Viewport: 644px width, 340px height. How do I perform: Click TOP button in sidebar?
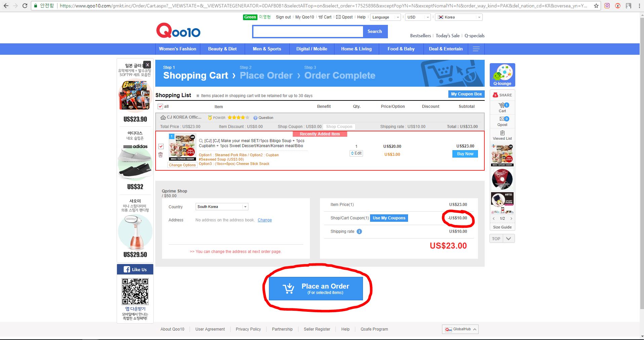pyautogui.click(x=496, y=239)
